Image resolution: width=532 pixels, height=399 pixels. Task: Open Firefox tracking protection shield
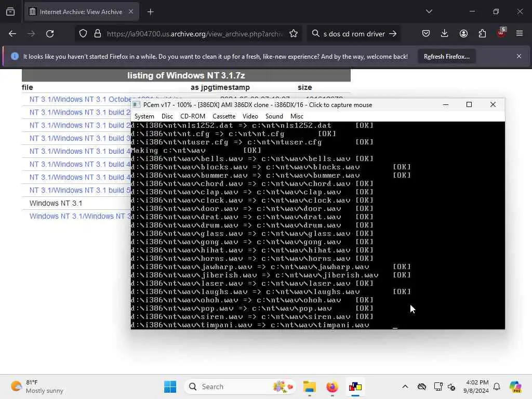tap(83, 34)
